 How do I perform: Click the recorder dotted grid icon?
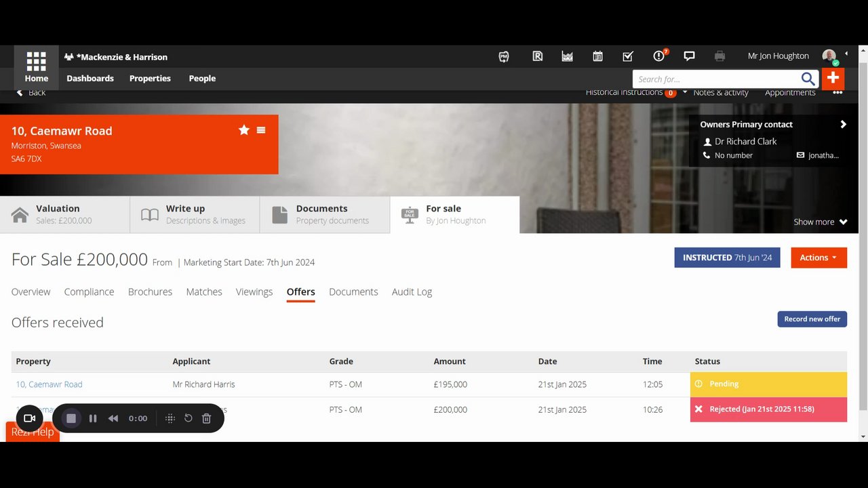[x=170, y=418]
